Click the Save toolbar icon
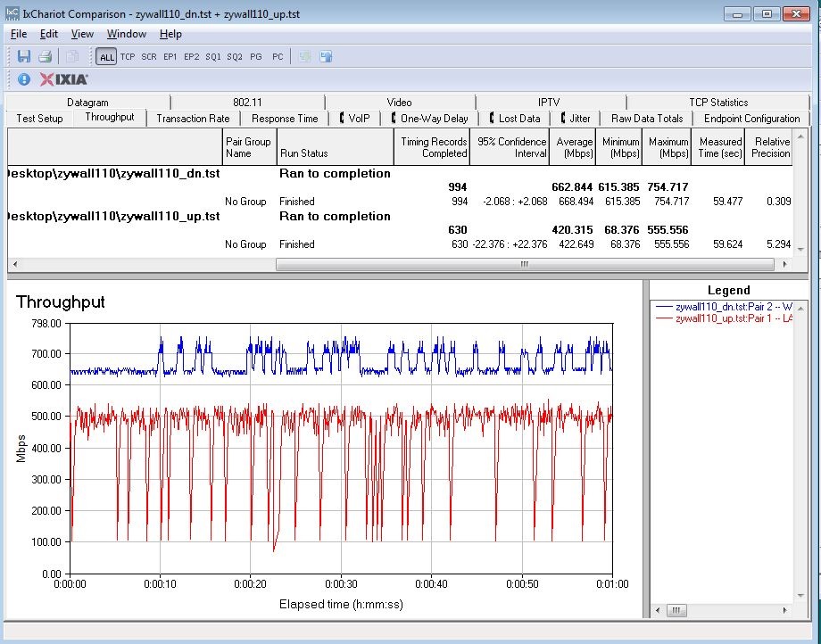This screenshot has height=644, width=821. point(24,56)
